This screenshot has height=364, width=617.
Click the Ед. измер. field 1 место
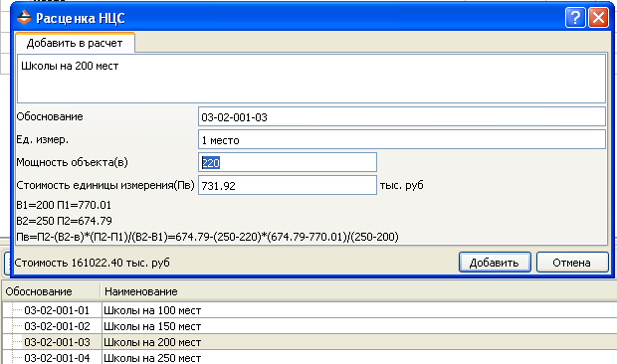point(402,139)
